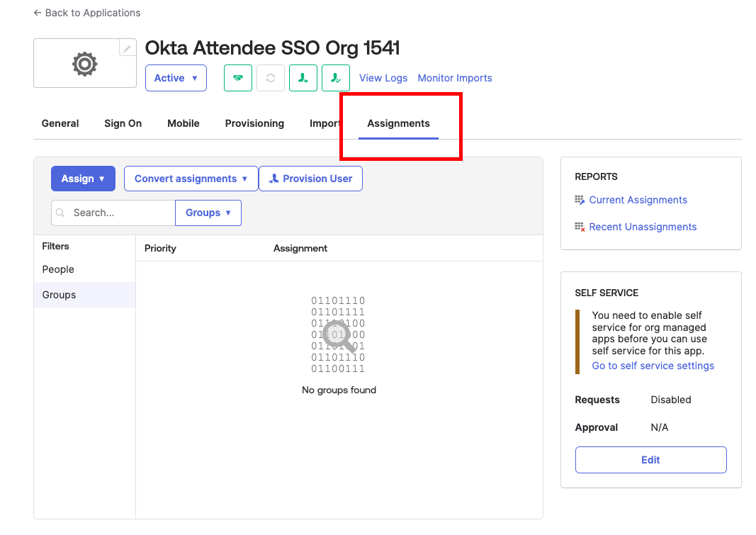The height and width of the screenshot is (535, 756).
Task: Click the pencil icon to edit the logo
Action: pyautogui.click(x=128, y=48)
